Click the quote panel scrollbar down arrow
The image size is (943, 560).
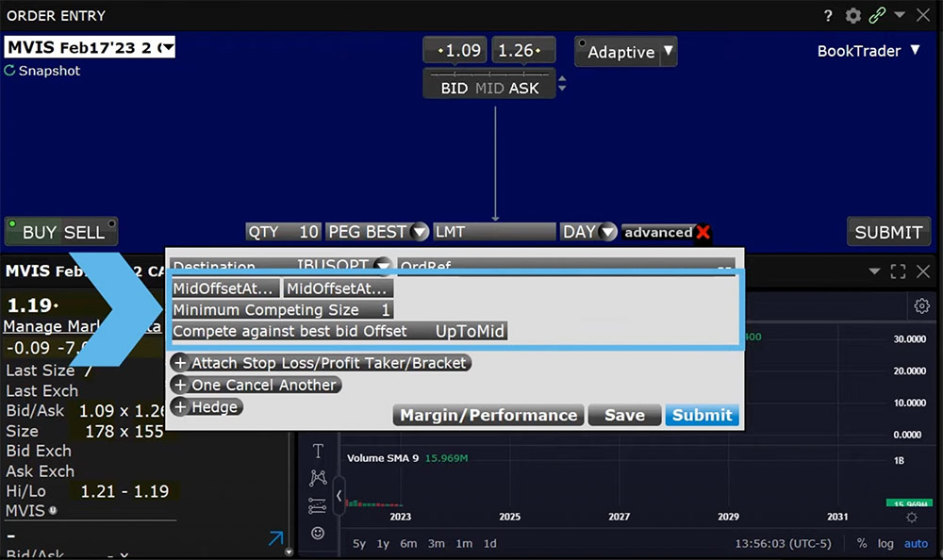(x=290, y=552)
